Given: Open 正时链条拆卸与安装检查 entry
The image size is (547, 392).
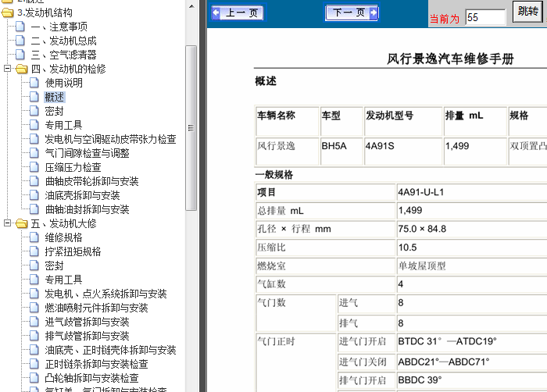Looking at the screenshot, I should 97,364.
